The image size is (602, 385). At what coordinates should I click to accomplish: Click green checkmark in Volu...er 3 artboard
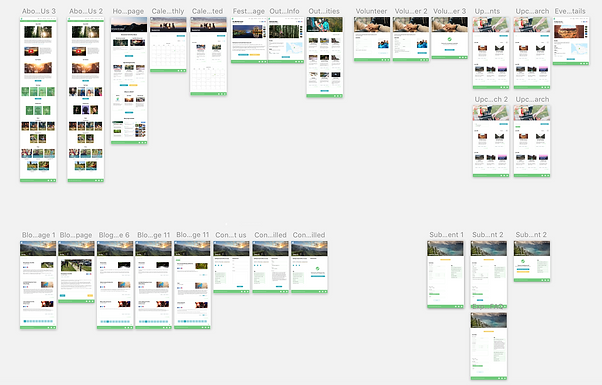(450, 39)
